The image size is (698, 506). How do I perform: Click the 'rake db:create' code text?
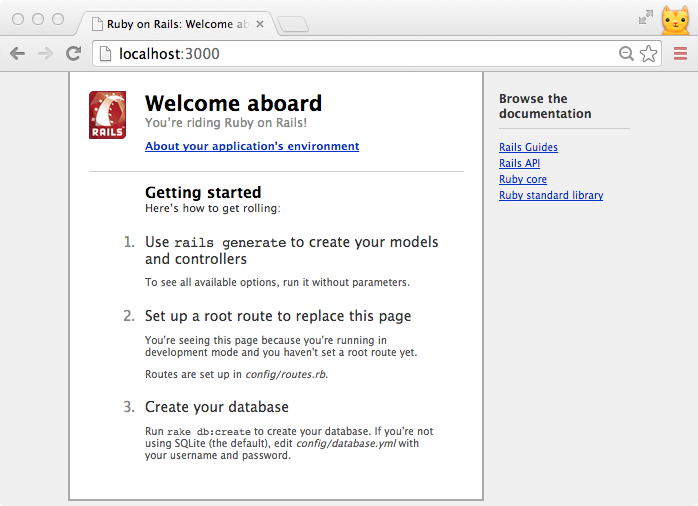(x=209, y=432)
